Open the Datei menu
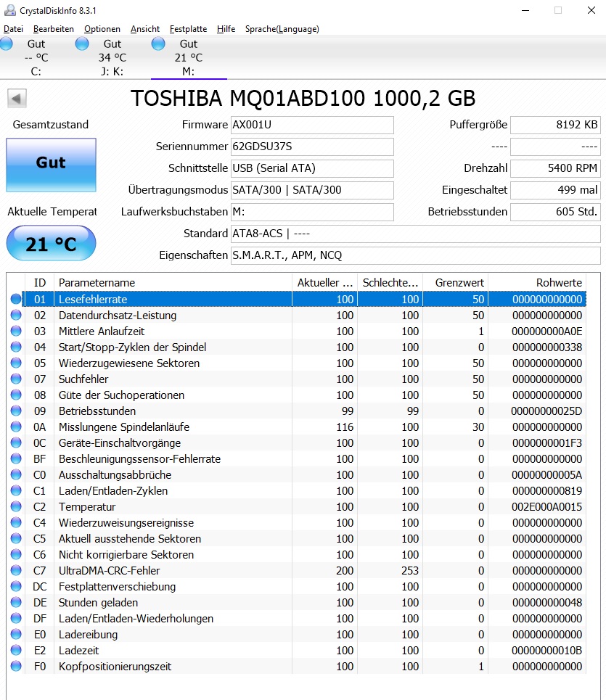 (x=13, y=29)
